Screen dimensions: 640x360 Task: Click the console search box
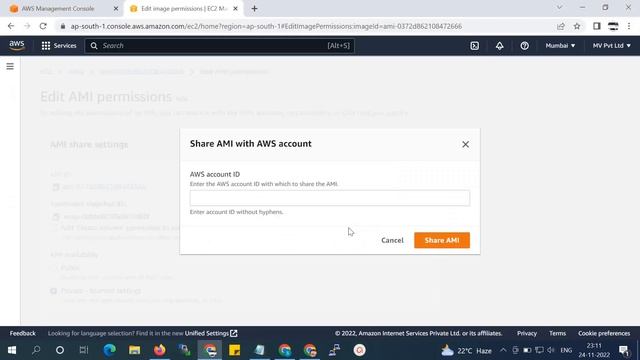pos(220,46)
